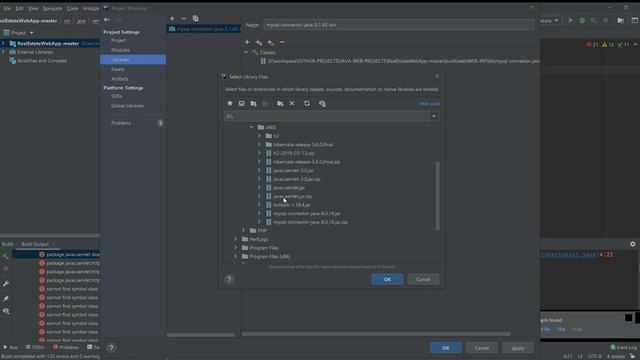This screenshot has width=640, height=360.
Task: Remove the selected library root entry
Action: pyautogui.click(x=282, y=42)
